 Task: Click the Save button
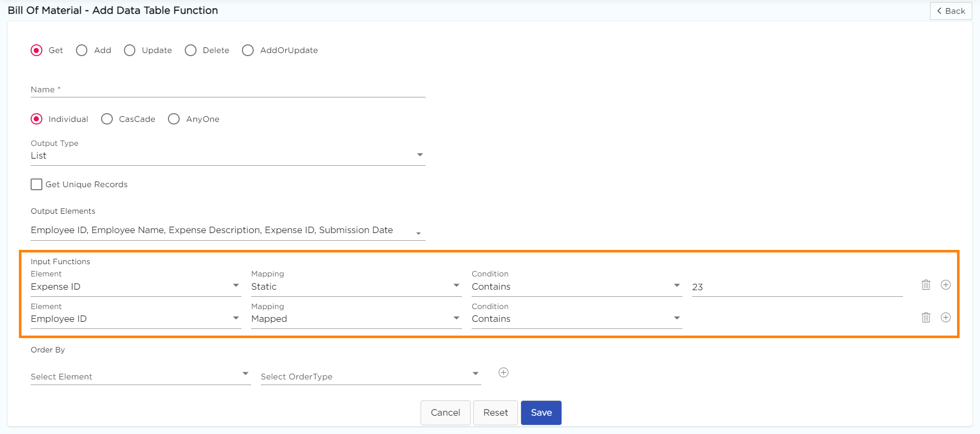pos(541,413)
